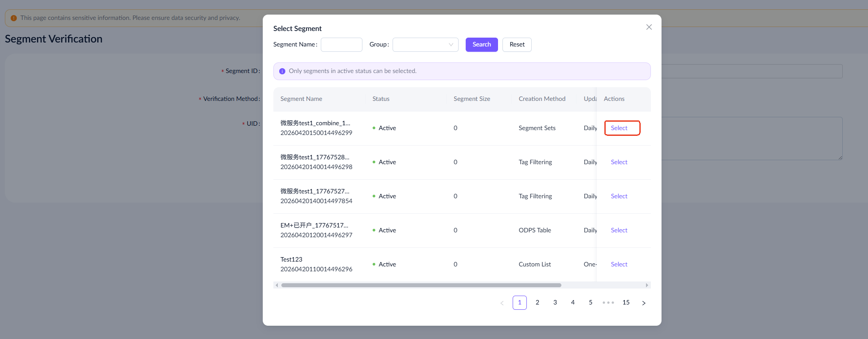Click the Segment Name input field
Viewport: 868px width, 339px height.
[341, 45]
